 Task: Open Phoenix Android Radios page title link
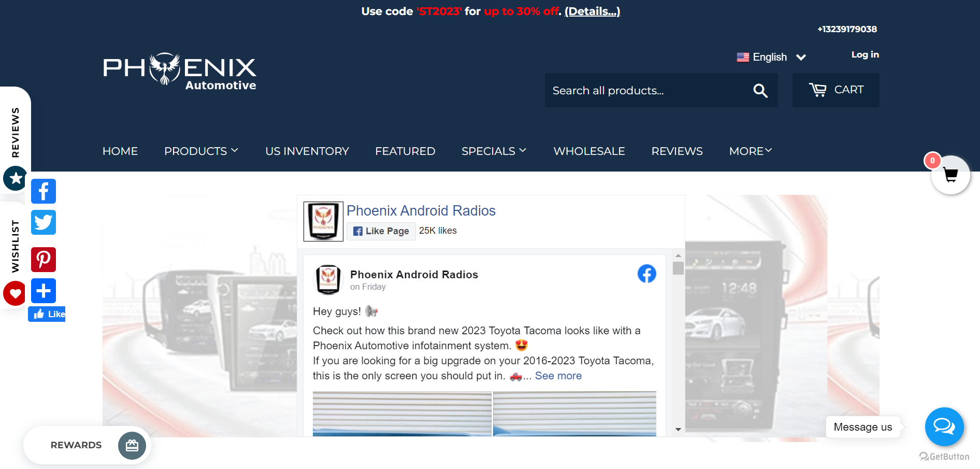pyautogui.click(x=421, y=211)
